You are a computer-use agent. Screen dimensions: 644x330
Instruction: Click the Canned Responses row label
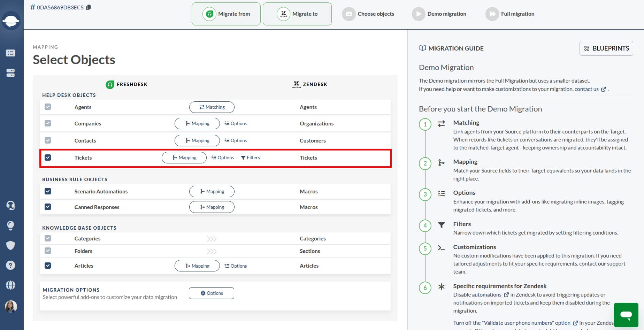pos(97,207)
